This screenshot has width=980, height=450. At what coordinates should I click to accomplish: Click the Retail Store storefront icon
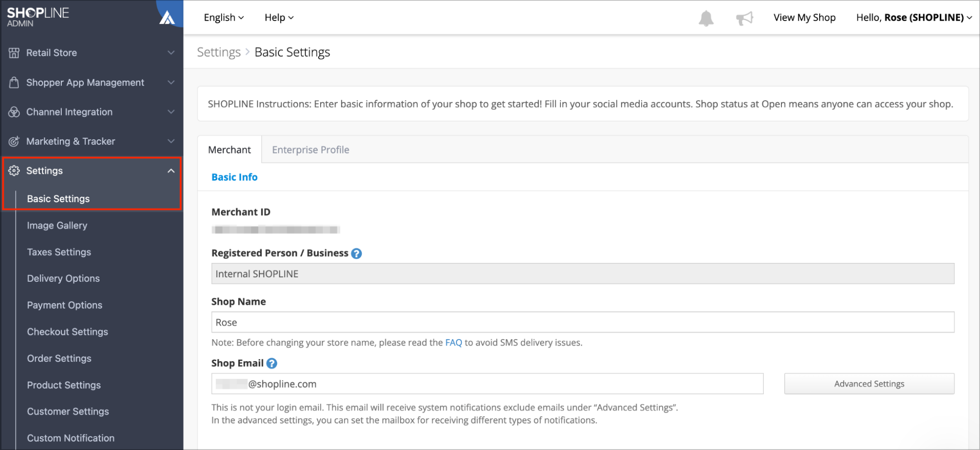[14, 53]
